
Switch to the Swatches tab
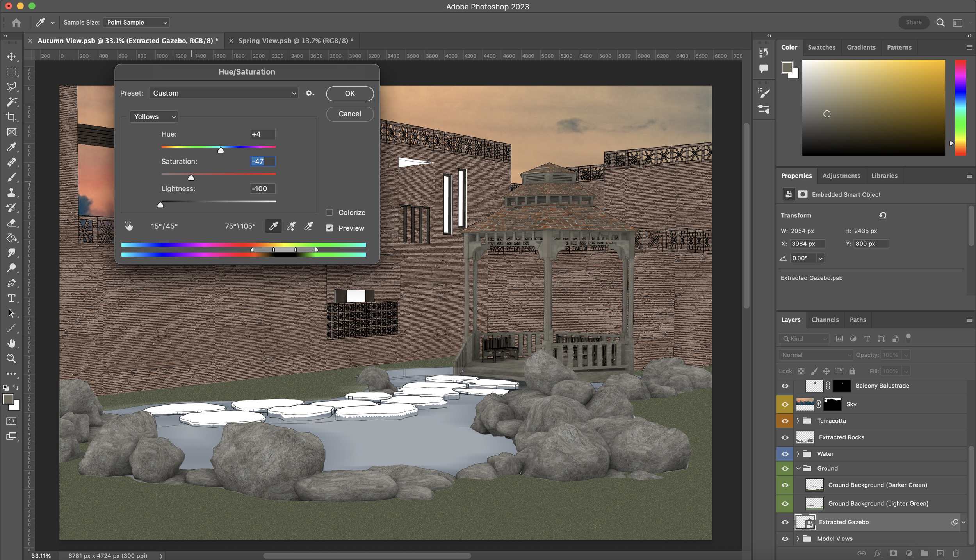tap(821, 47)
